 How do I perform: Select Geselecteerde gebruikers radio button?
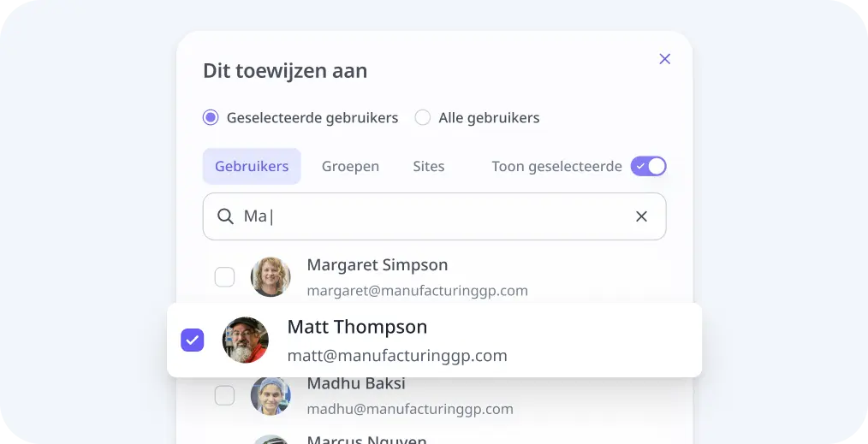click(x=211, y=118)
